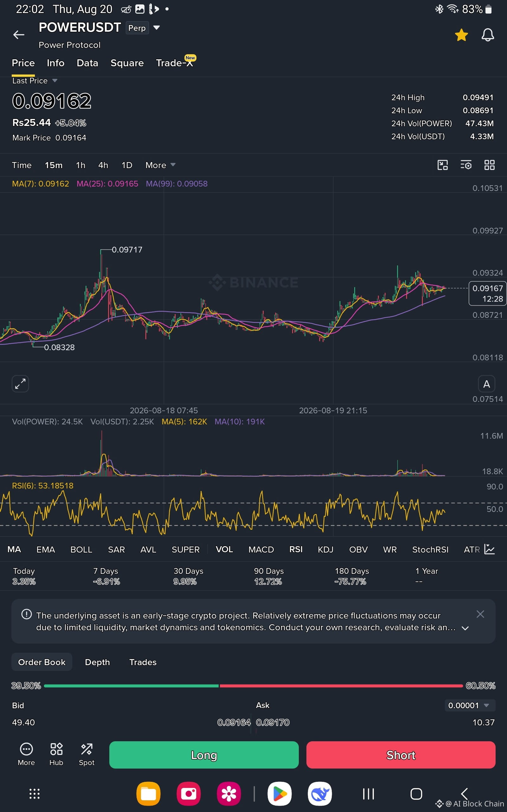Open chart settings icon
Screen dimensions: 507x812
tap(466, 165)
